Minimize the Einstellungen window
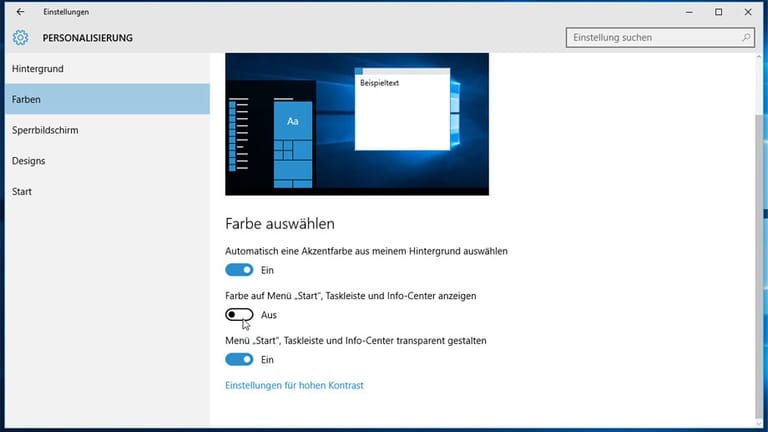This screenshot has height=432, width=768. (689, 12)
